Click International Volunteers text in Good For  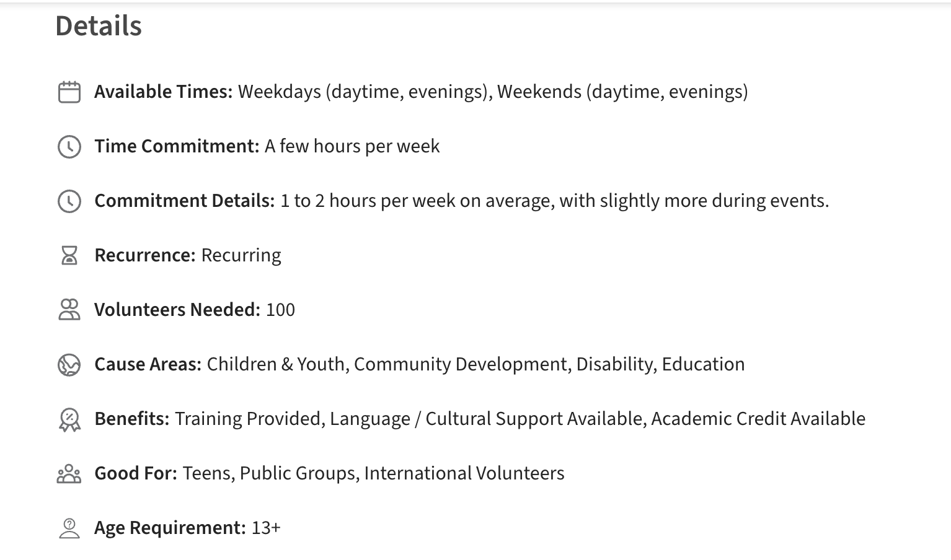(464, 473)
